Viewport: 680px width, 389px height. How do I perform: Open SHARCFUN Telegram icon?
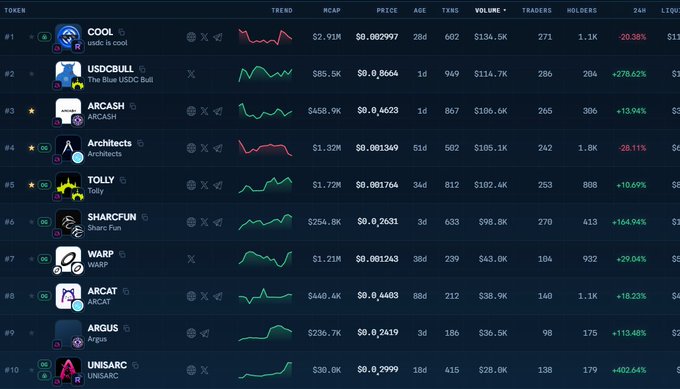tap(218, 222)
